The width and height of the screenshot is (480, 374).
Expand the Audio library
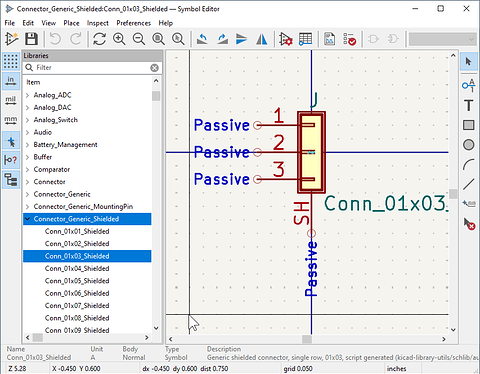pos(28,132)
